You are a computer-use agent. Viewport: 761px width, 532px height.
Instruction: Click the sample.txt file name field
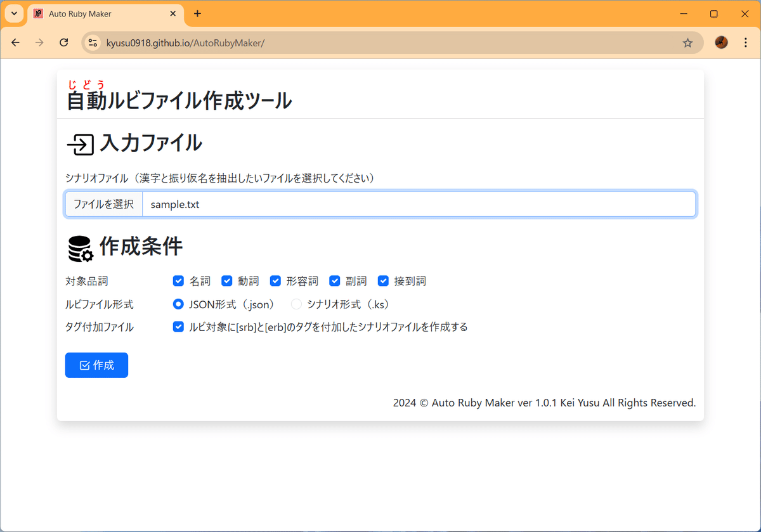419,204
